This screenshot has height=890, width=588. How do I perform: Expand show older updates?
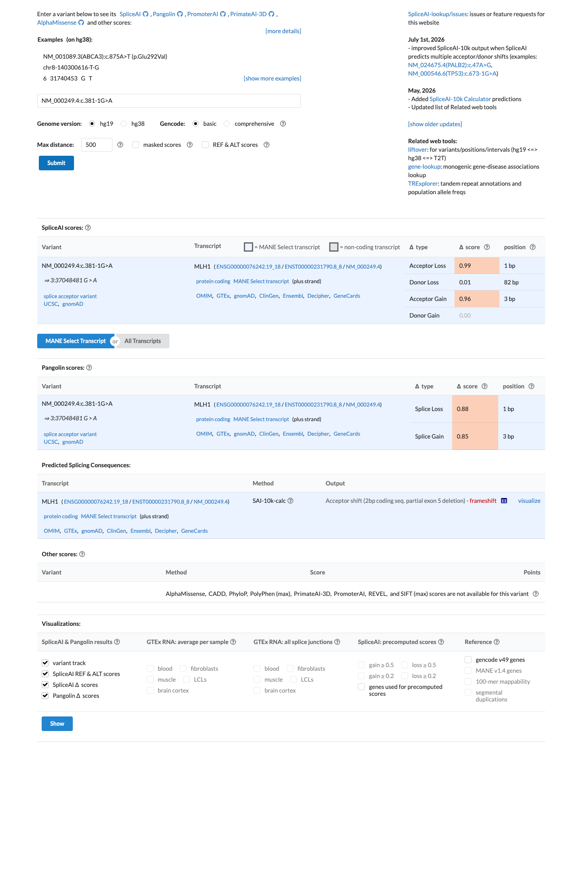[435, 124]
